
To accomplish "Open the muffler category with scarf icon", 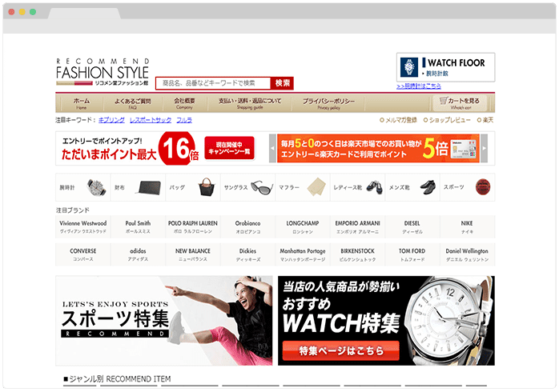I will [303, 187].
